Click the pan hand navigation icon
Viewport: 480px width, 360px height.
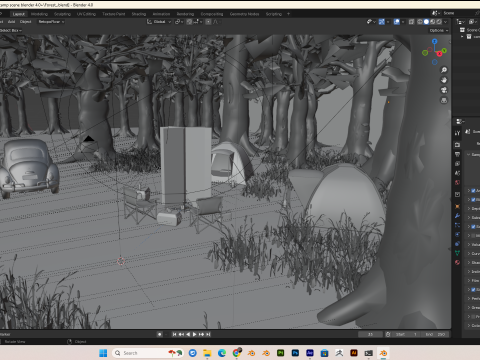(444, 80)
